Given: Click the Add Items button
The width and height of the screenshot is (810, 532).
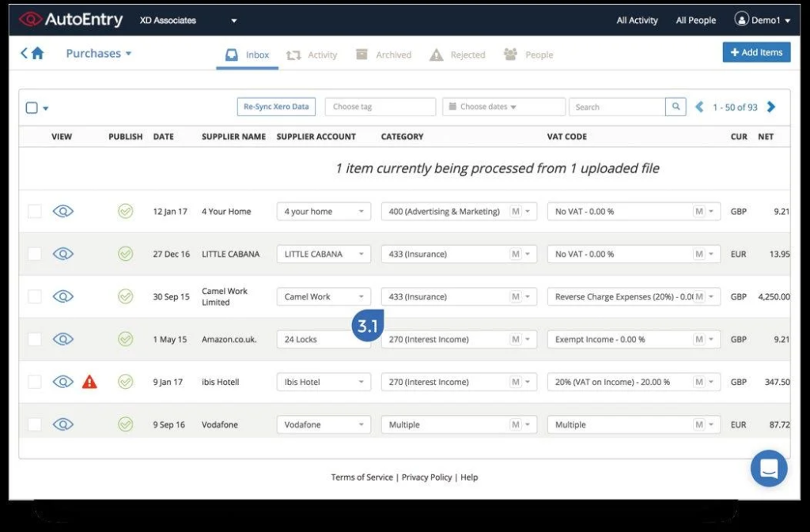Looking at the screenshot, I should coord(756,51).
